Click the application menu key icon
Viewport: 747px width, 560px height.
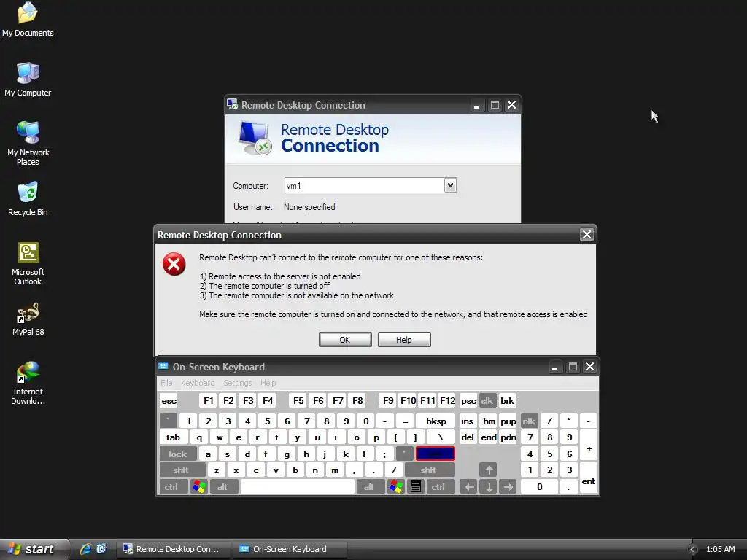coord(416,486)
